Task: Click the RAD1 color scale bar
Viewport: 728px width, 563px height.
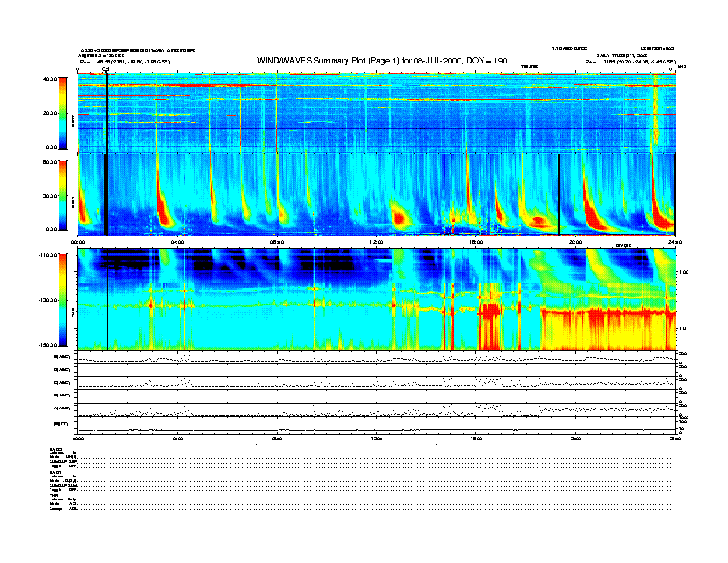Action: click(63, 195)
